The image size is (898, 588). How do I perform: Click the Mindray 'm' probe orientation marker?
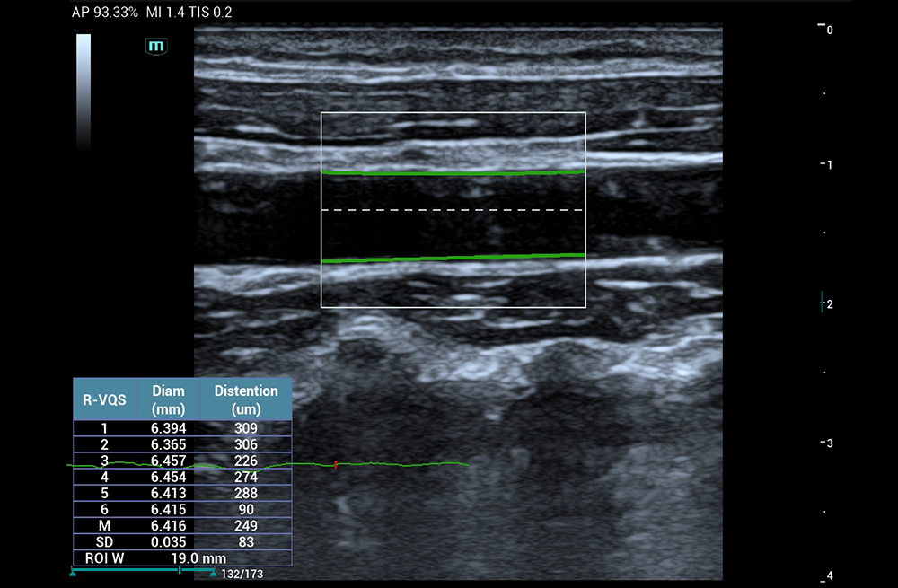click(156, 46)
